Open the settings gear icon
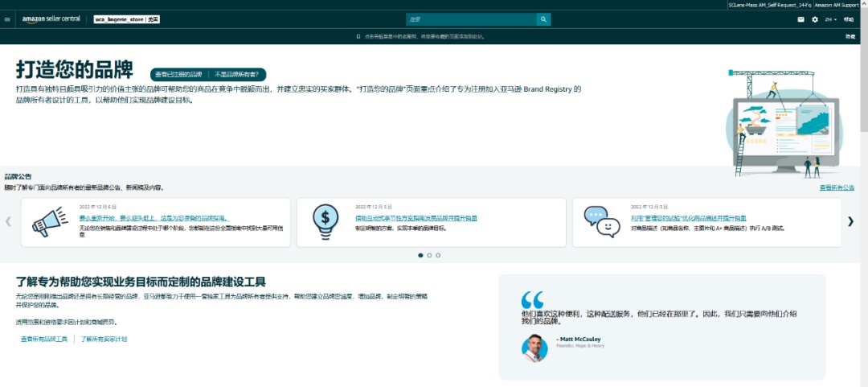This screenshot has width=868, height=387. tap(815, 19)
